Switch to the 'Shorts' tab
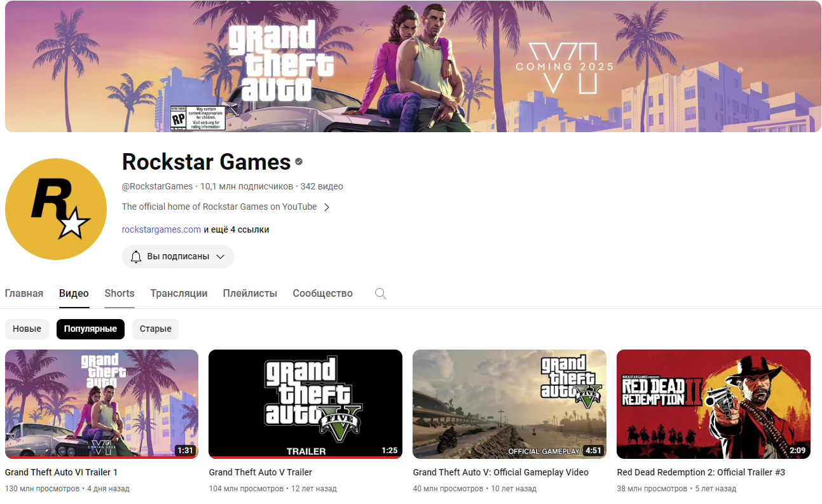Image resolution: width=822 pixels, height=504 pixels. (x=120, y=294)
